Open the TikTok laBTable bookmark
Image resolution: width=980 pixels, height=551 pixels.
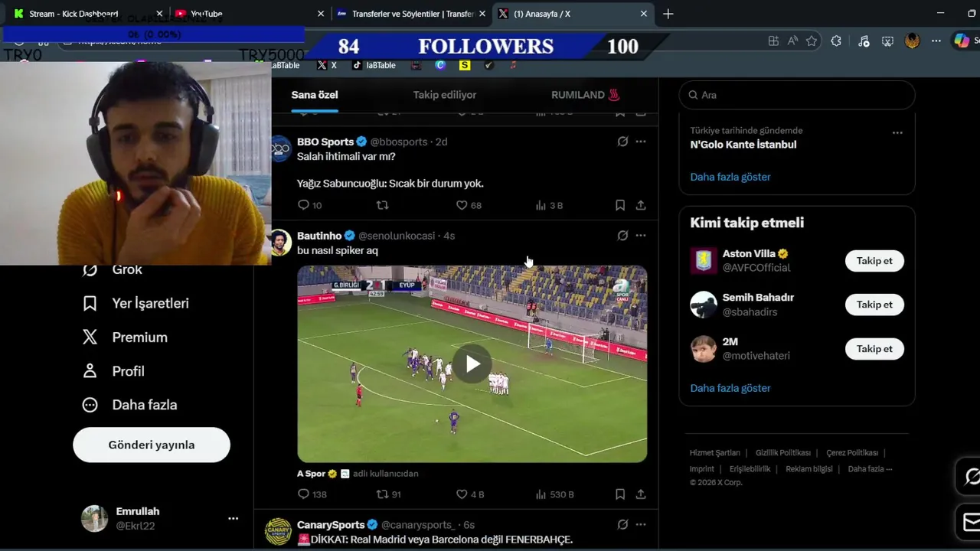pyautogui.click(x=374, y=65)
